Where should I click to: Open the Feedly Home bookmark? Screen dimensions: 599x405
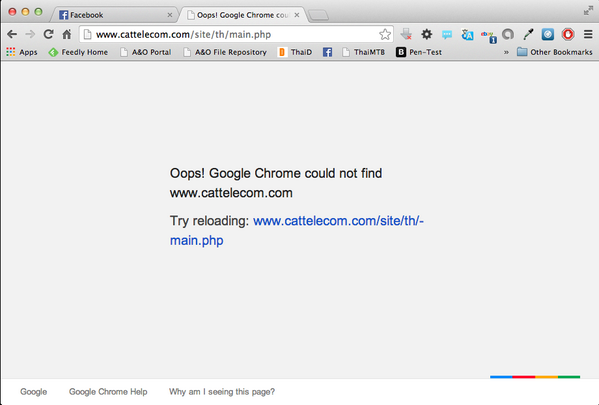pyautogui.click(x=78, y=52)
